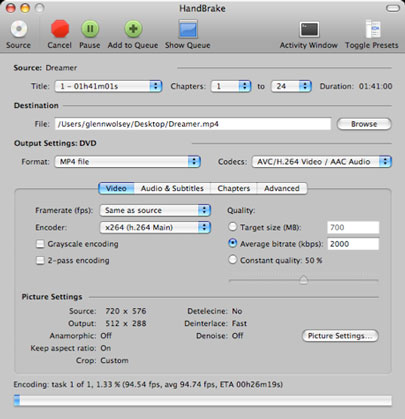This screenshot has height=419, width=405.
Task: Click the Denoise value Off
Action: [237, 336]
